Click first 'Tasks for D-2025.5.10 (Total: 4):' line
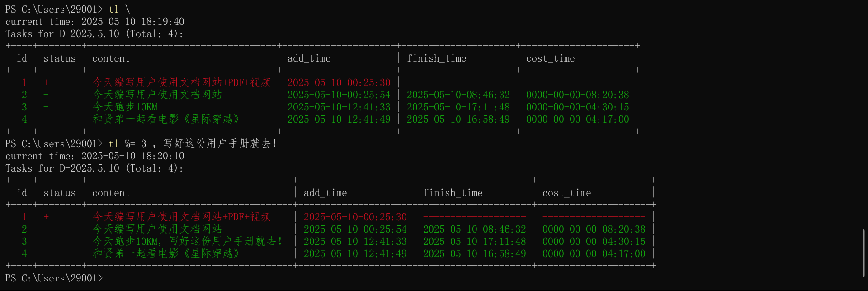The height and width of the screenshot is (291, 868). [x=94, y=34]
